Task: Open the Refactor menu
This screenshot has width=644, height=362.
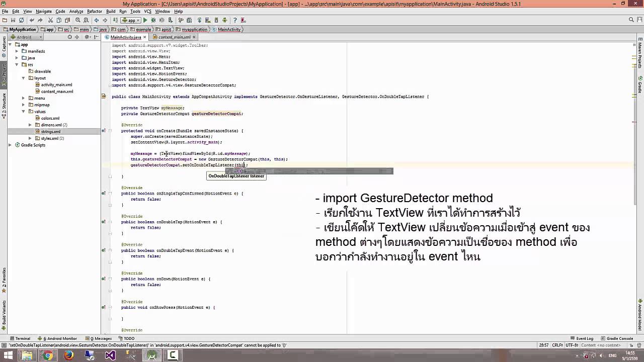Action: [95, 11]
